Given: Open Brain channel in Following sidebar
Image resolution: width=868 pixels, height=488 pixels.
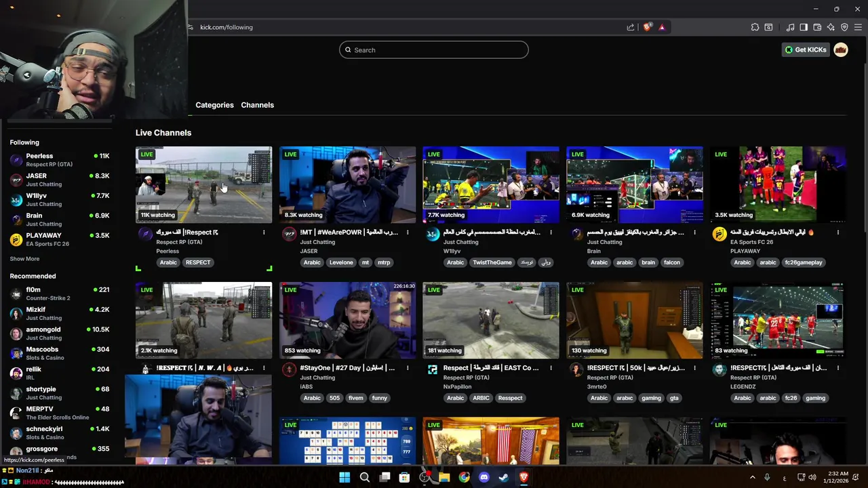Looking at the screenshot, I should coord(60,220).
